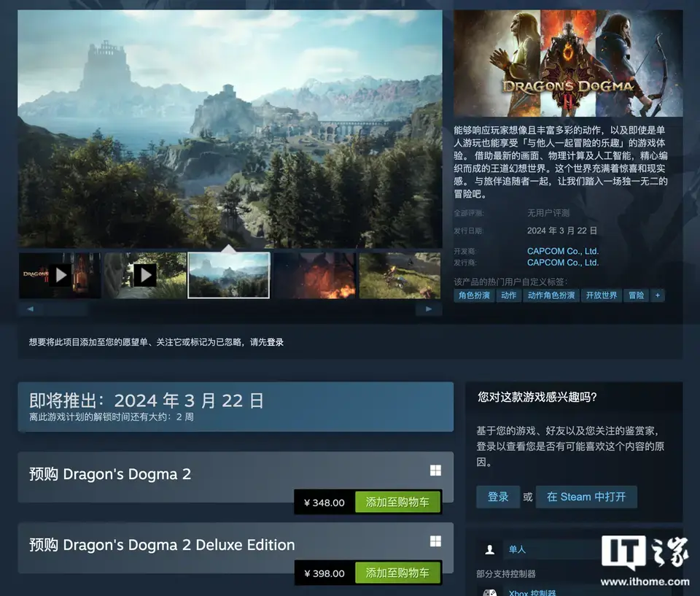700x596 pixels.
Task: Click the developer CAPCOM Co., Ltd. link
Action: point(562,251)
